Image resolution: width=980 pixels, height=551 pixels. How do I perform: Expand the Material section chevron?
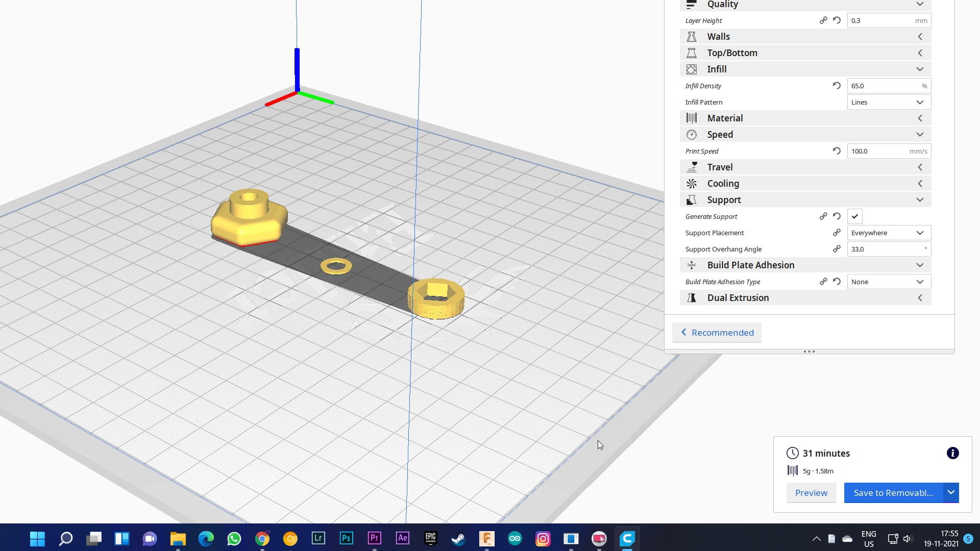click(920, 118)
